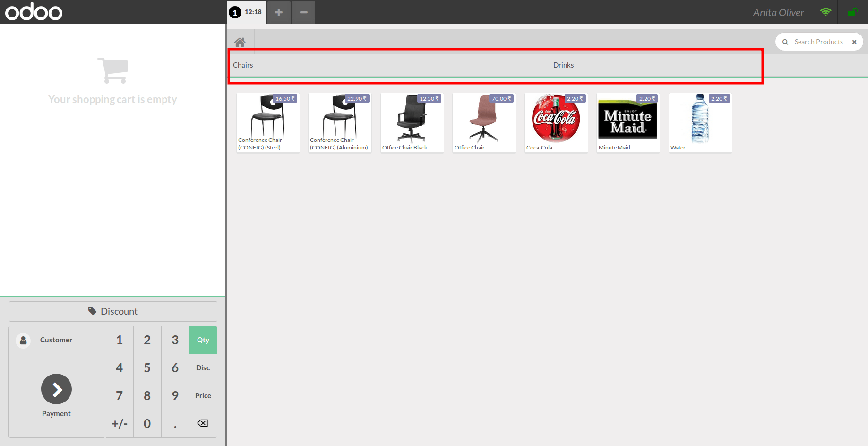Check the WiFi connection status icon

[825, 12]
